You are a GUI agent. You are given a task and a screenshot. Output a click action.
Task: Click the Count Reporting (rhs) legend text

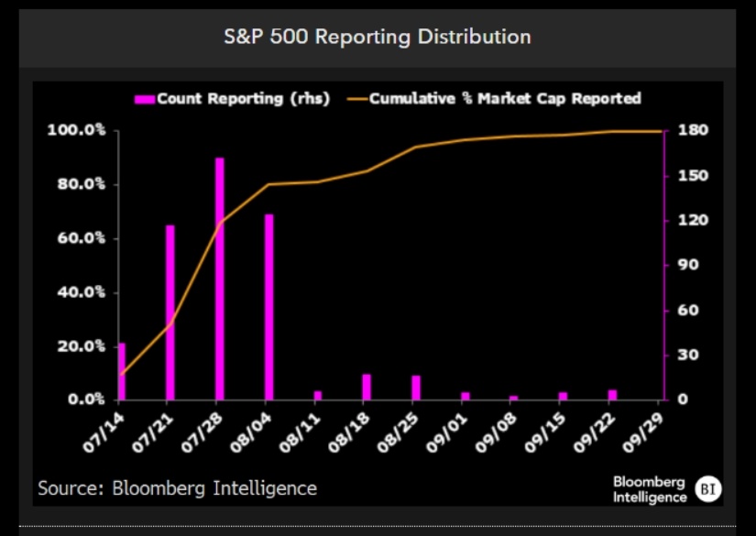[244, 99]
